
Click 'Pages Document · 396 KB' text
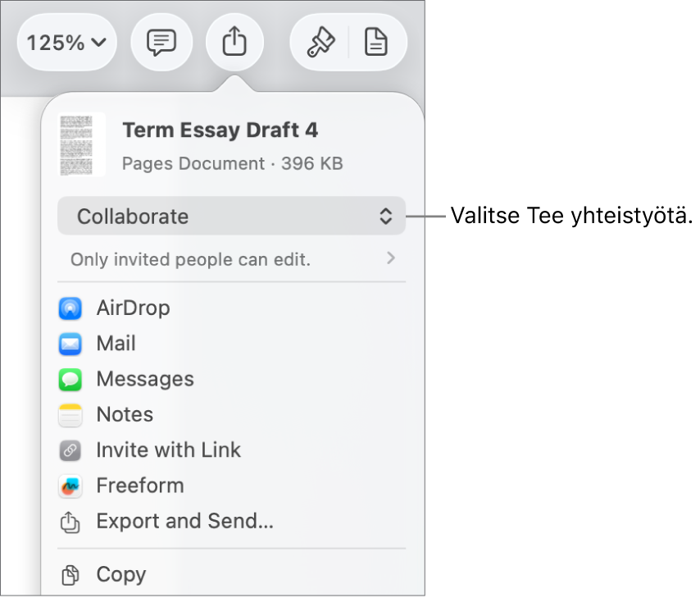click(x=233, y=163)
